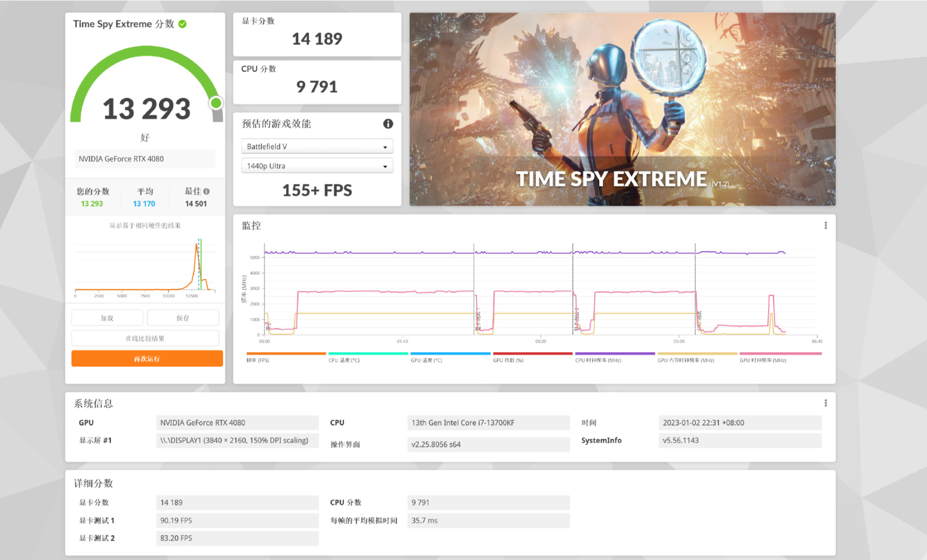Open the Battlefield V game dropdown
927x560 pixels.
tap(317, 146)
